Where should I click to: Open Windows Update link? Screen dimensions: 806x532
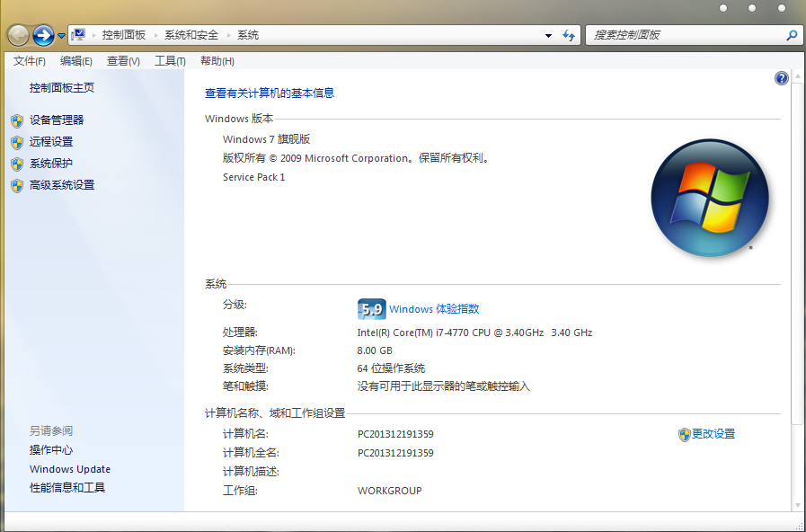click(70, 469)
